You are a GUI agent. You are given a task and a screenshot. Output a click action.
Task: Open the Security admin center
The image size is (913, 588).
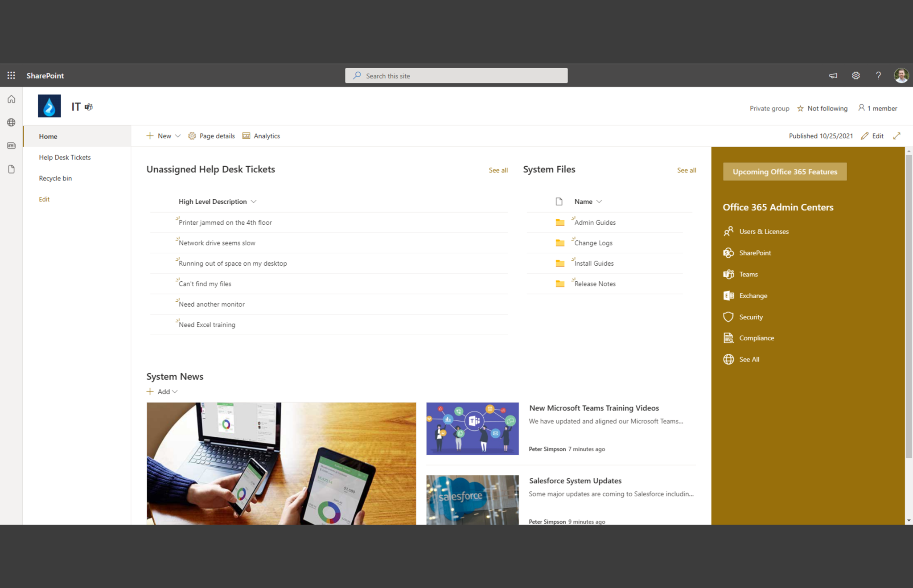(x=751, y=317)
